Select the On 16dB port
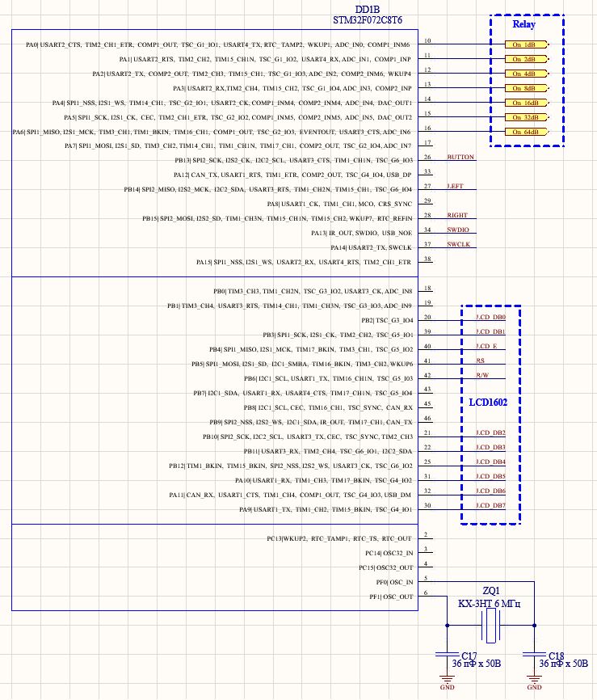 [x=527, y=103]
